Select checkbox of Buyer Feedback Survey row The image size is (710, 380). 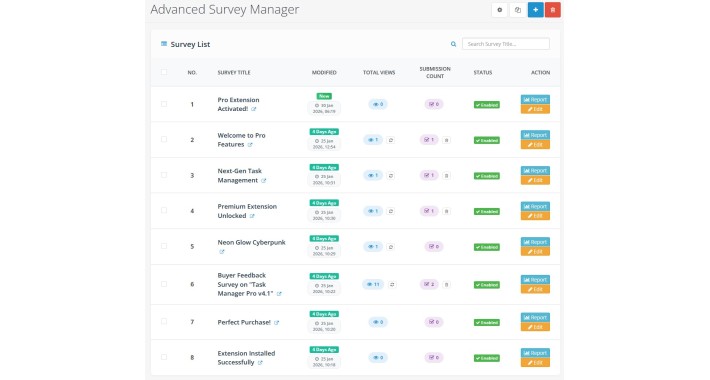pos(164,284)
